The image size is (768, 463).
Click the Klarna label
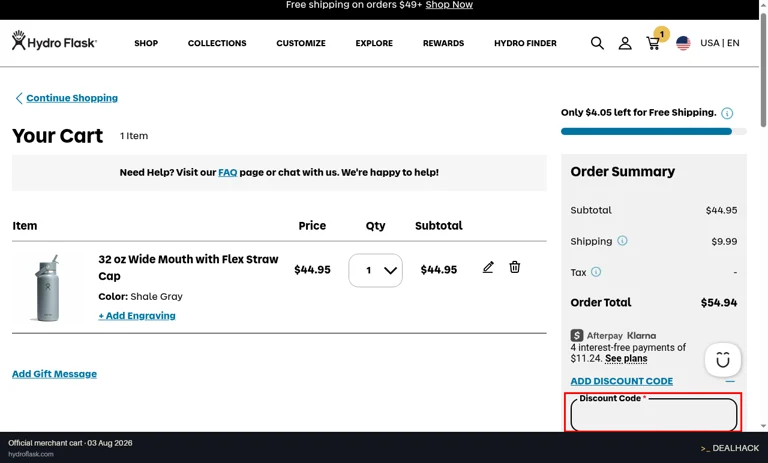click(642, 336)
